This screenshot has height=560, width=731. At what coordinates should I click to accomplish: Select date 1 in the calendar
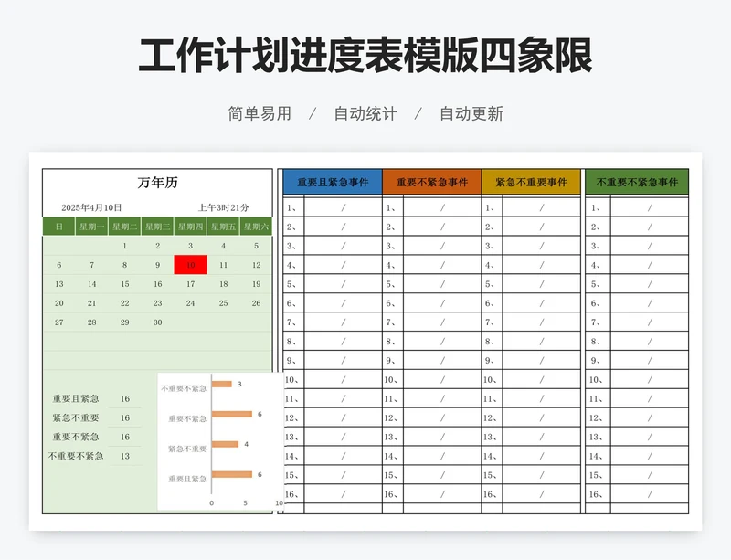(x=124, y=246)
